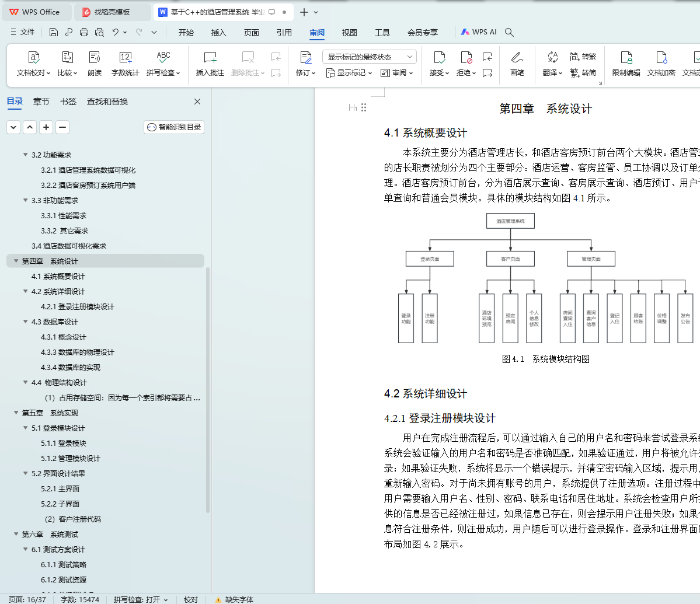Convert text with 转简 button
700x604 pixels.
pyautogui.click(x=583, y=73)
